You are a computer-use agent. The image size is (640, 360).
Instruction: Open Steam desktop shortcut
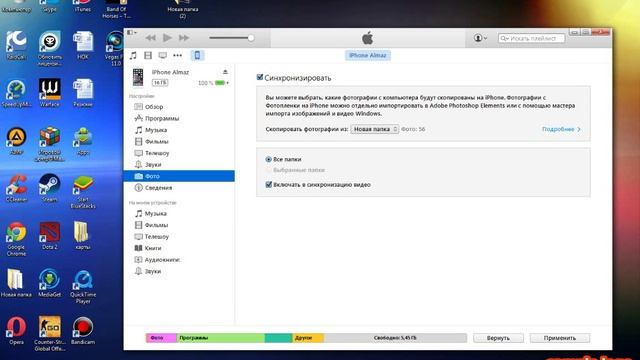pos(49,188)
